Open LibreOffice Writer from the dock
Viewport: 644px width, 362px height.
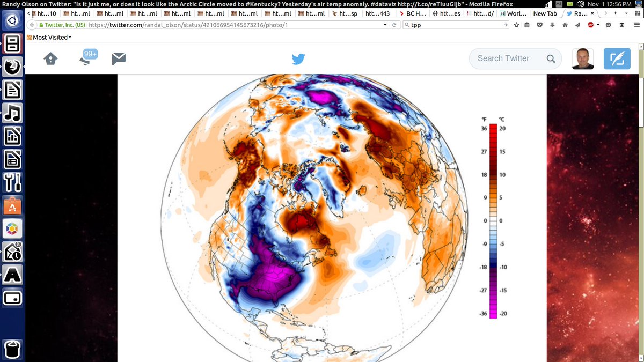[x=12, y=90]
